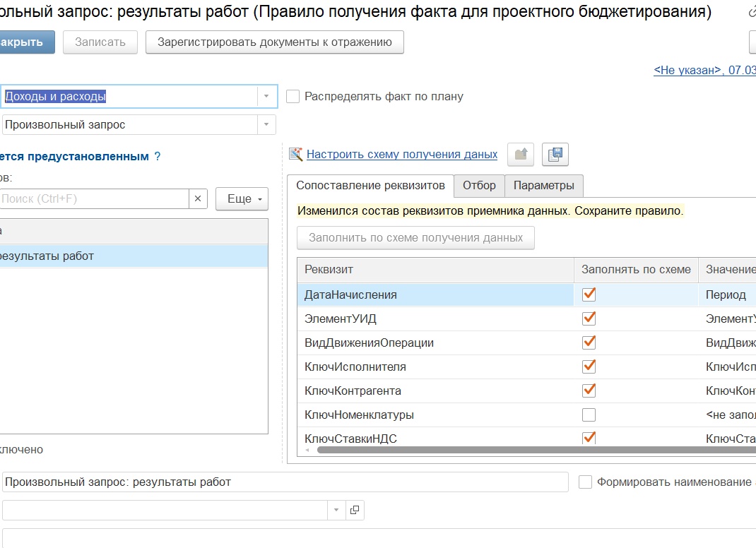Open the Настроить схему получения даных link
The image size is (756, 548).
(402, 154)
